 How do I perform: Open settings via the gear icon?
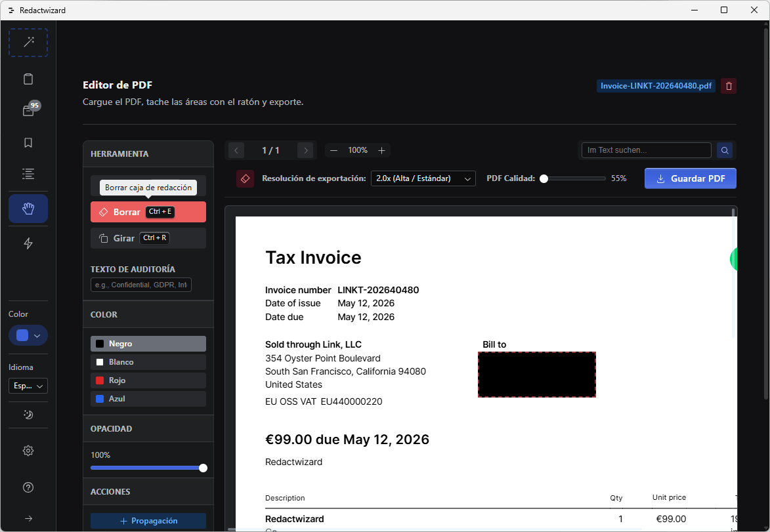click(28, 451)
